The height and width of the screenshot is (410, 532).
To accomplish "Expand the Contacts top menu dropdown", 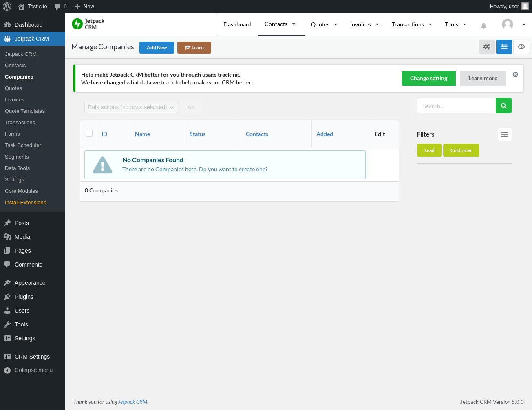I will (294, 24).
